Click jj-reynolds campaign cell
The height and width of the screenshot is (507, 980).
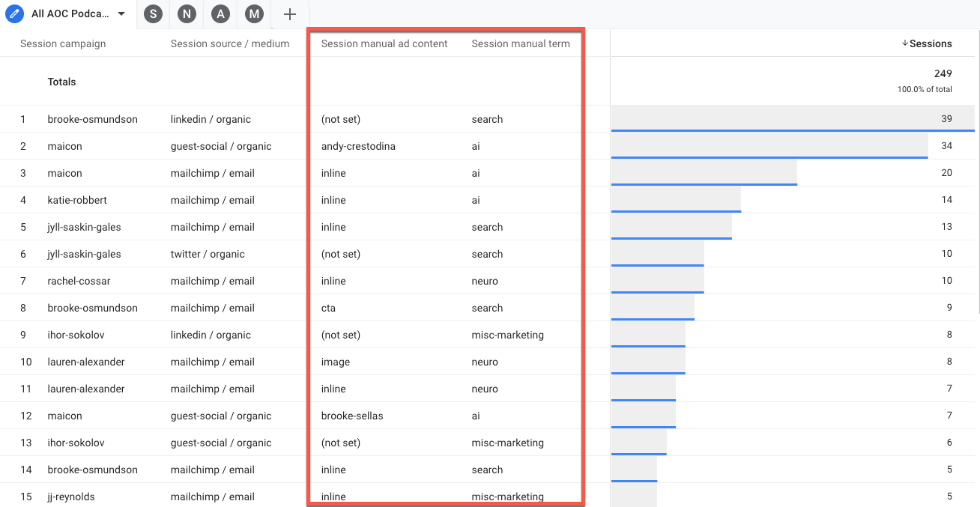click(x=71, y=497)
